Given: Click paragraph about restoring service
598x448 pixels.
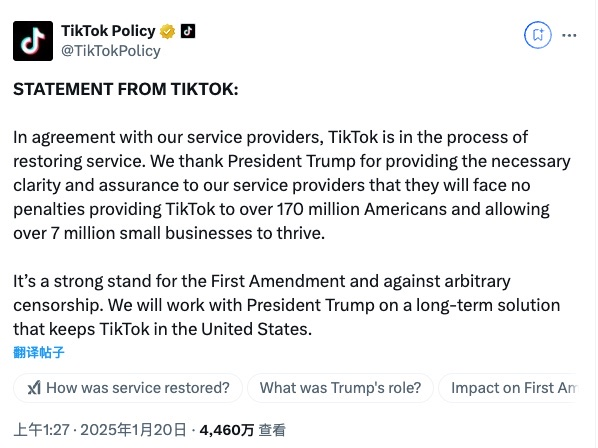Looking at the screenshot, I should click(x=292, y=185).
